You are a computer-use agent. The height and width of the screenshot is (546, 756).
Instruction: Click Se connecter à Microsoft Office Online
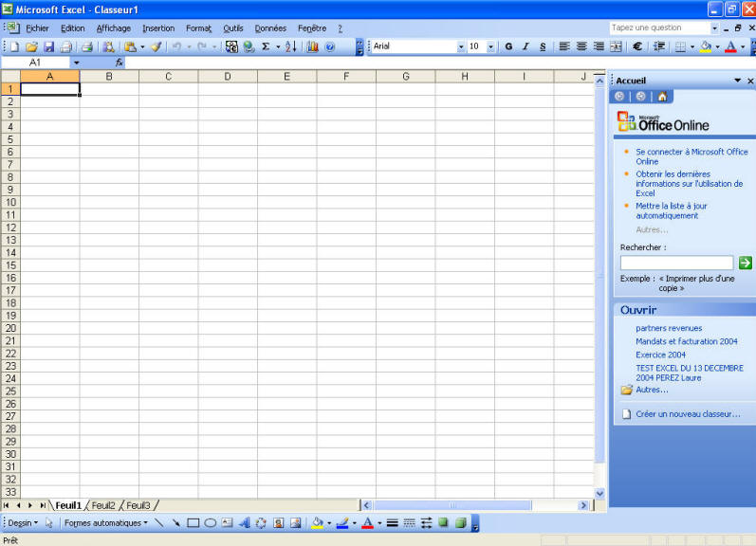click(x=691, y=156)
